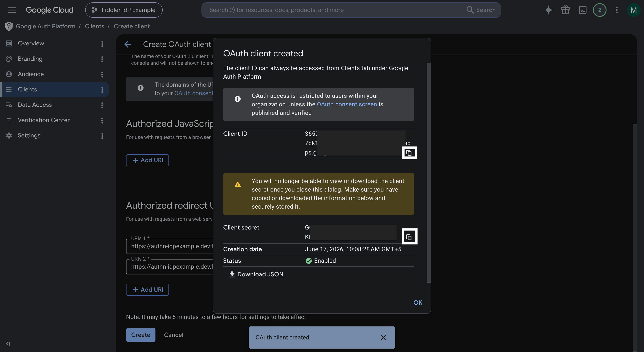Add URI under Authorized redirect URIs
This screenshot has height=352, width=644.
tap(148, 290)
